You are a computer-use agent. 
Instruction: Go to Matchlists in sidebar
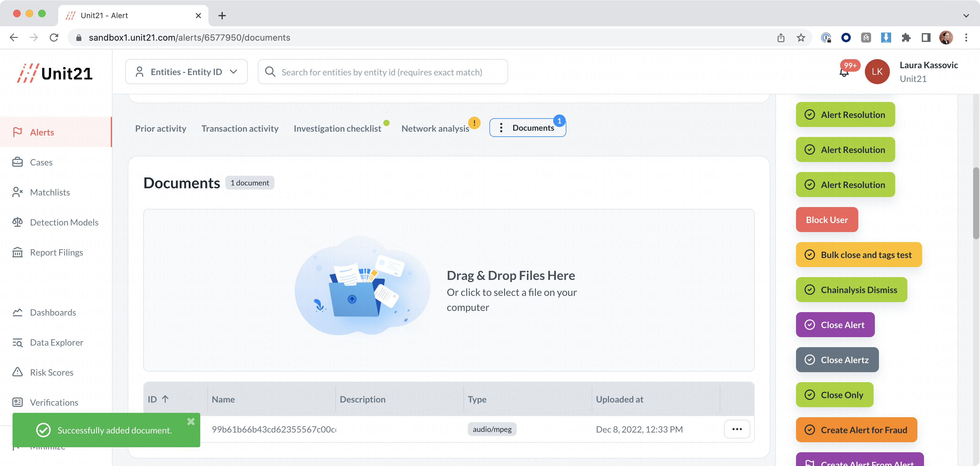[49, 192]
